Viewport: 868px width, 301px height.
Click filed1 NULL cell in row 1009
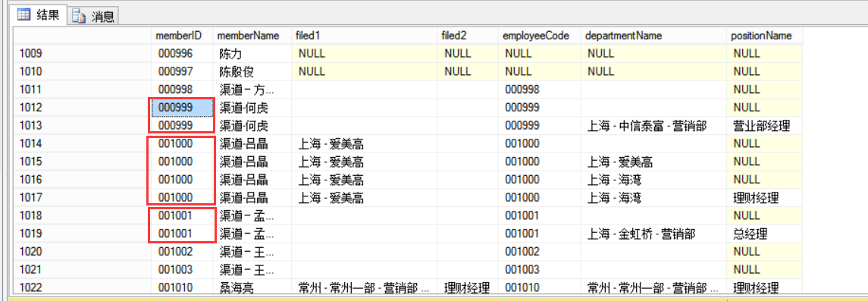(x=364, y=54)
